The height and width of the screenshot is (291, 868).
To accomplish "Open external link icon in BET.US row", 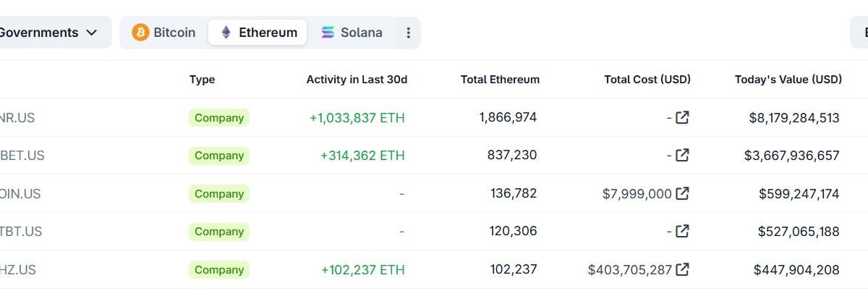I will pos(682,155).
